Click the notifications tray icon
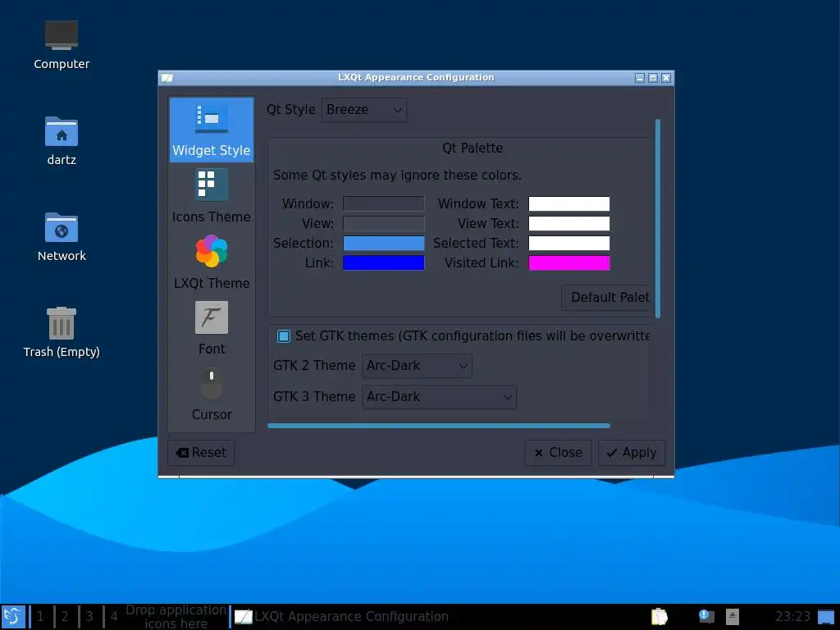 pos(706,617)
